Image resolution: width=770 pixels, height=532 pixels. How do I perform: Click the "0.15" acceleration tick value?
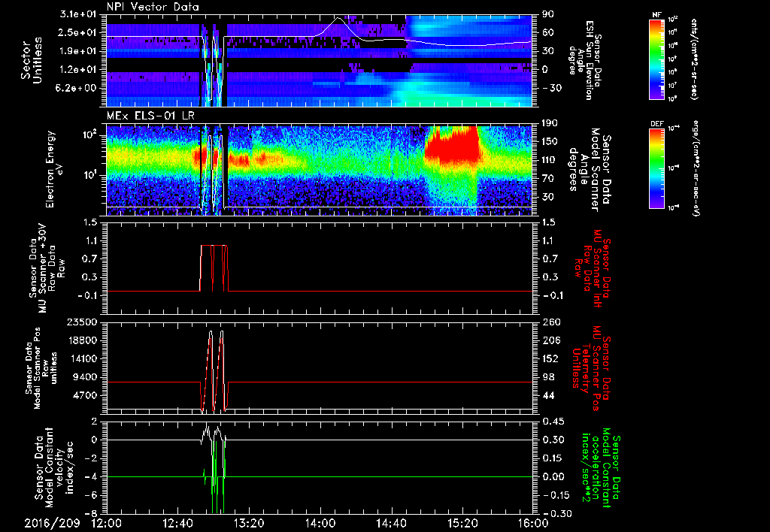(552, 458)
